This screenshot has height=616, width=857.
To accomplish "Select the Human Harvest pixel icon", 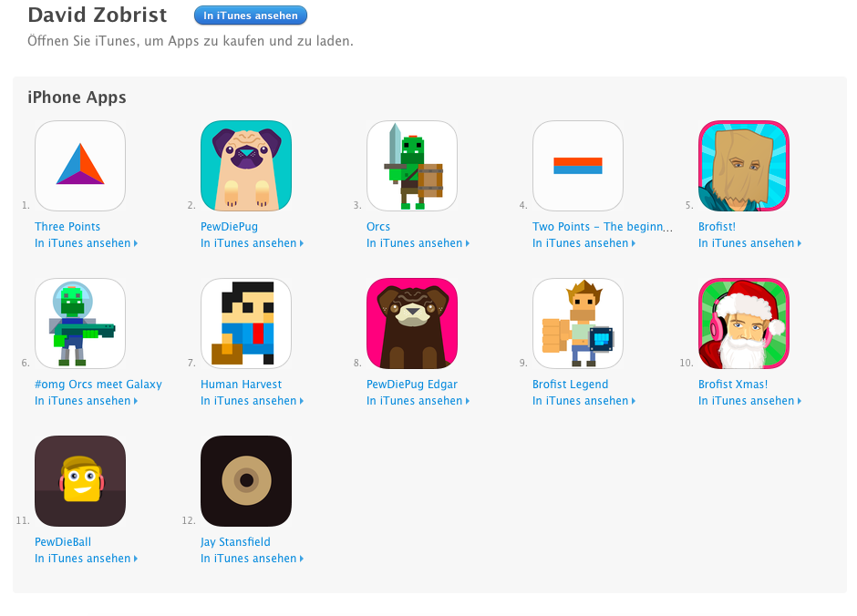I will [246, 323].
